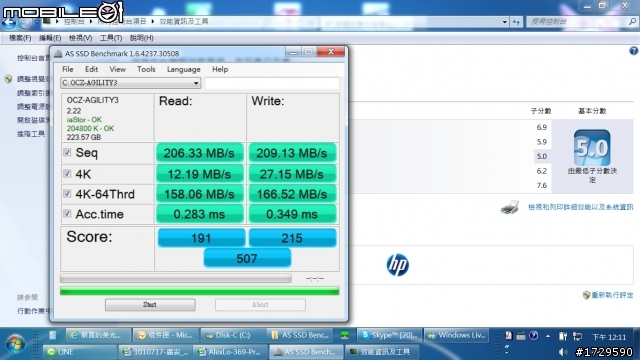640x360 pixels.
Task: Open the Help menu in AS SSD Benchmark
Action: (220, 69)
